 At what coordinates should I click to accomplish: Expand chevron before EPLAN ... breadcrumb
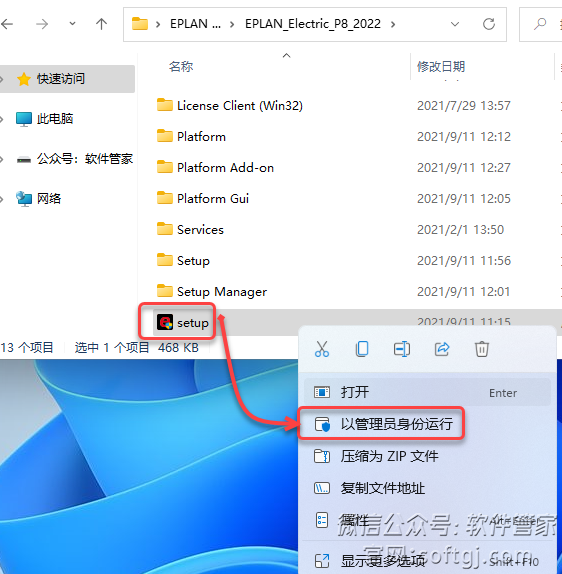pyautogui.click(x=158, y=25)
